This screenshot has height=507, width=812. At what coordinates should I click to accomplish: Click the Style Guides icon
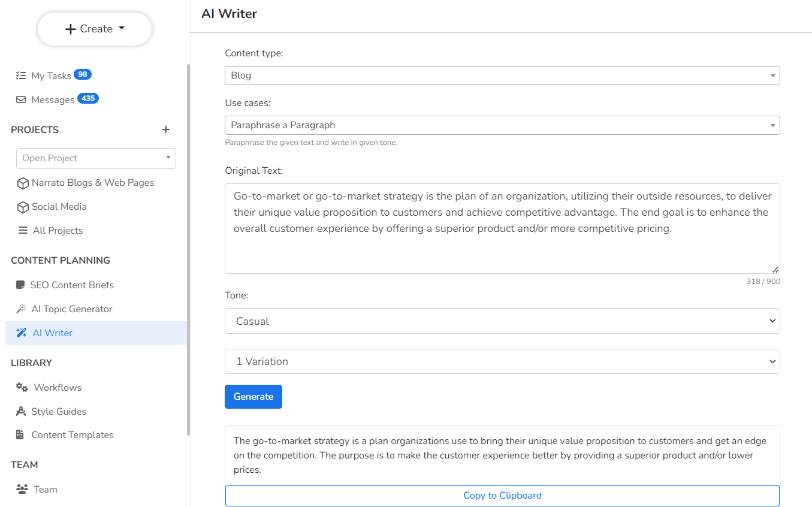pyautogui.click(x=21, y=412)
